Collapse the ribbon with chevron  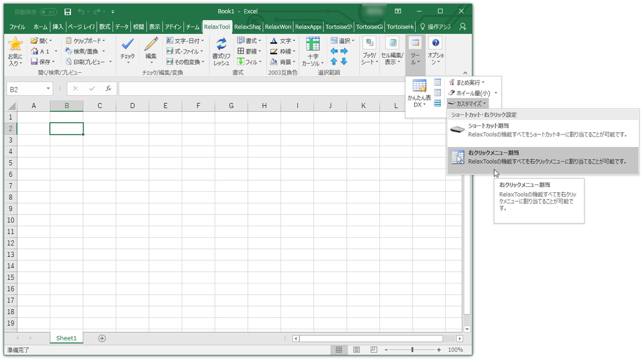[465, 73]
